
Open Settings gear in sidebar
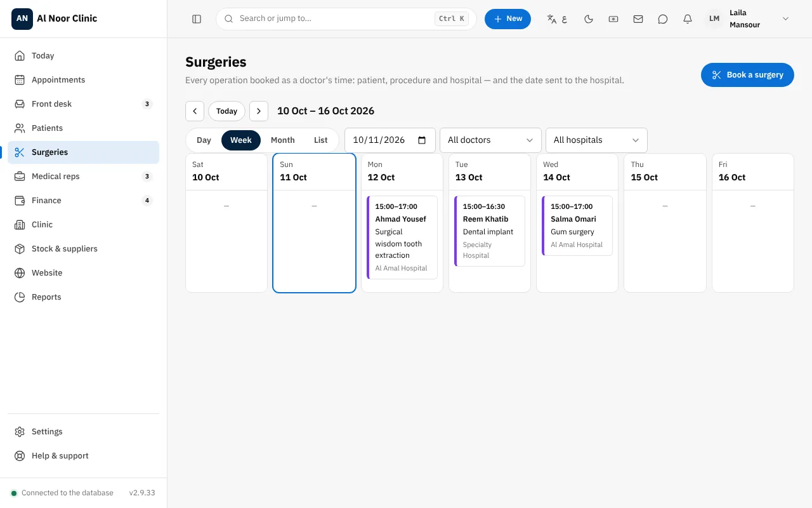(x=83, y=432)
